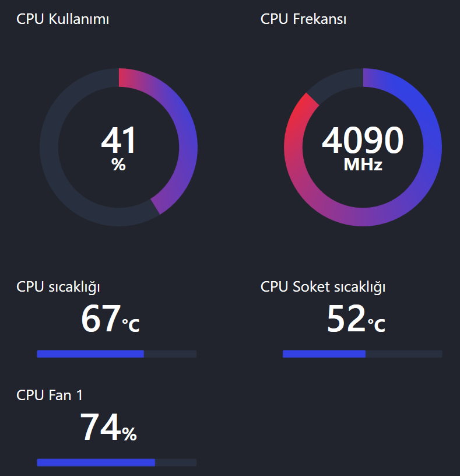Click the percent sign beside 74

coord(129,433)
